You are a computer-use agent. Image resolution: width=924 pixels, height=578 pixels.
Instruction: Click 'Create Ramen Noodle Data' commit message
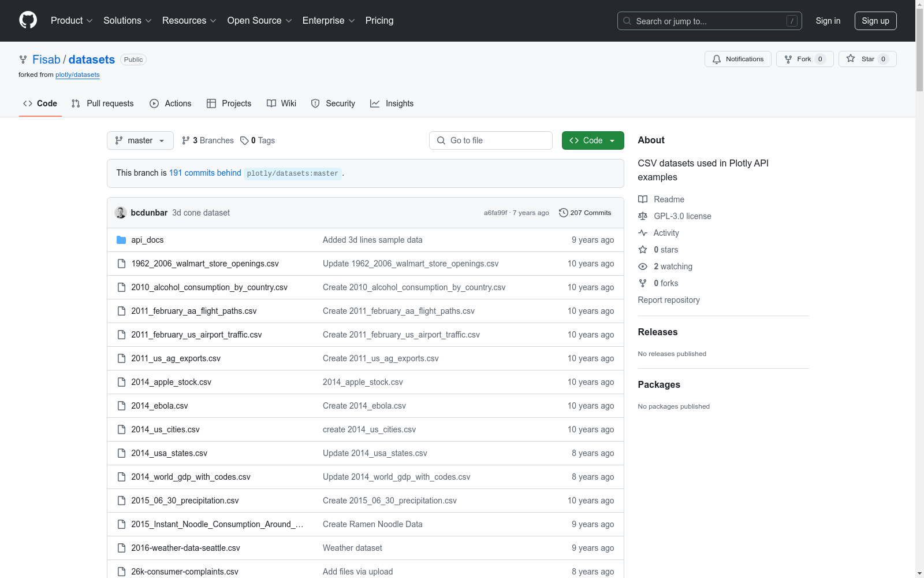click(372, 524)
